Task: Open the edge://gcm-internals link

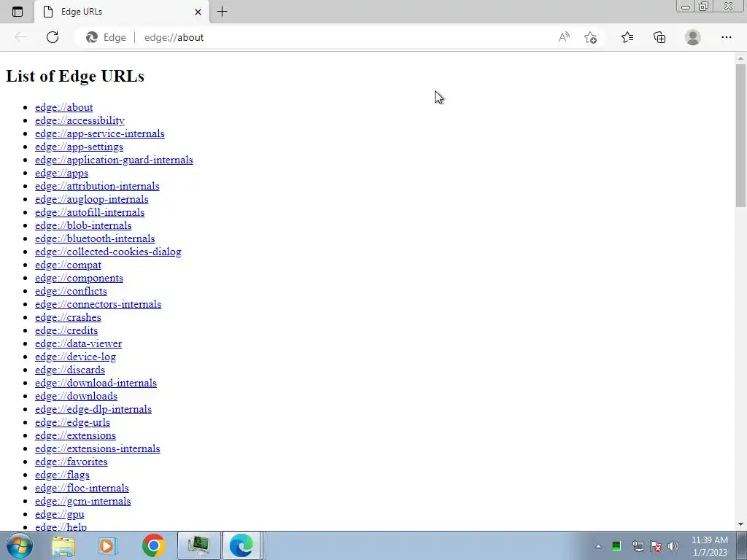Action: pos(83,502)
